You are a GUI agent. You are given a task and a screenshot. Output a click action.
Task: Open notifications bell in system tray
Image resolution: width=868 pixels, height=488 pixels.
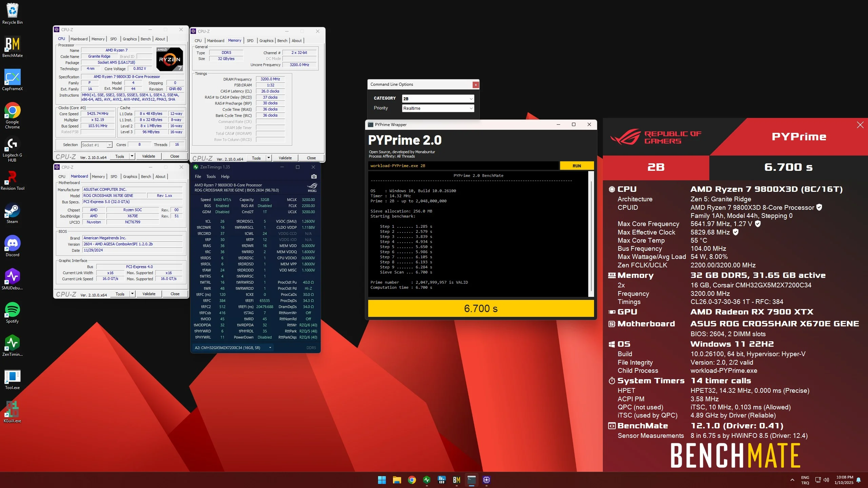859,480
